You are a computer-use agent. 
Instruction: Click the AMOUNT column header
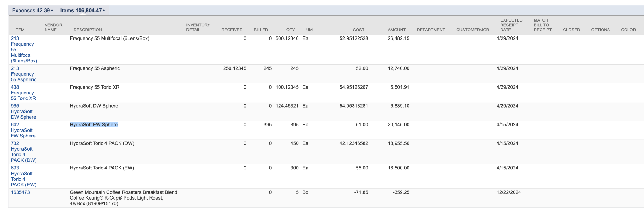397,30
